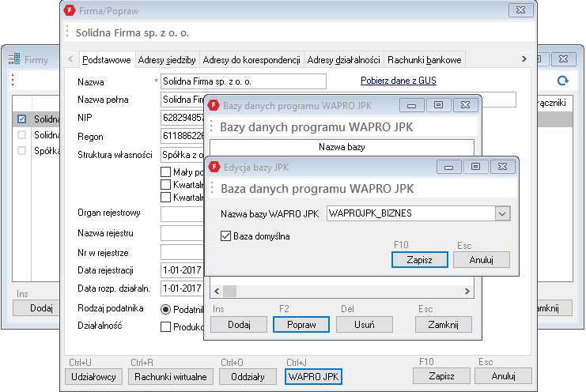Image resolution: width=586 pixels, height=392 pixels.
Task: Click the Popraw button in Bazy danych window
Action: coord(301,324)
